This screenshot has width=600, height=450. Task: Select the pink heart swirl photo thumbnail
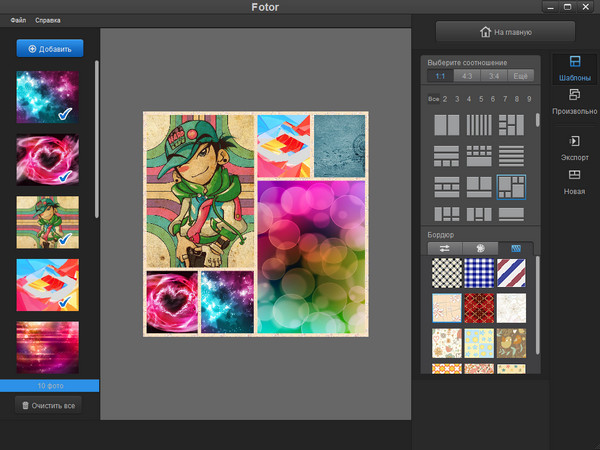coord(48,160)
